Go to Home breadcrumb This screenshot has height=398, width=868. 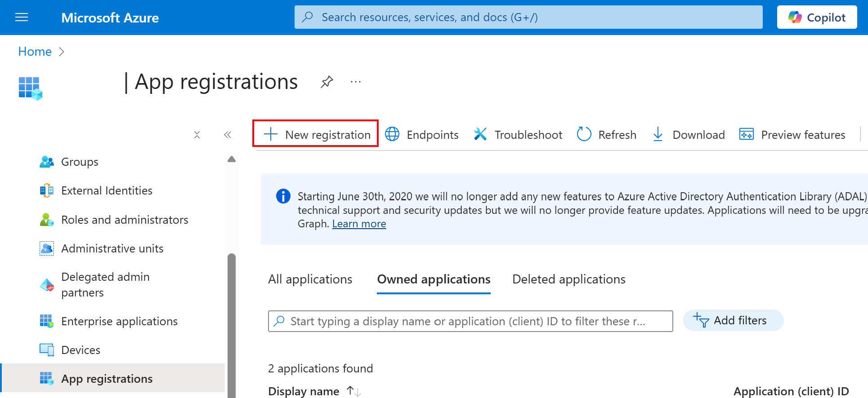click(x=35, y=52)
